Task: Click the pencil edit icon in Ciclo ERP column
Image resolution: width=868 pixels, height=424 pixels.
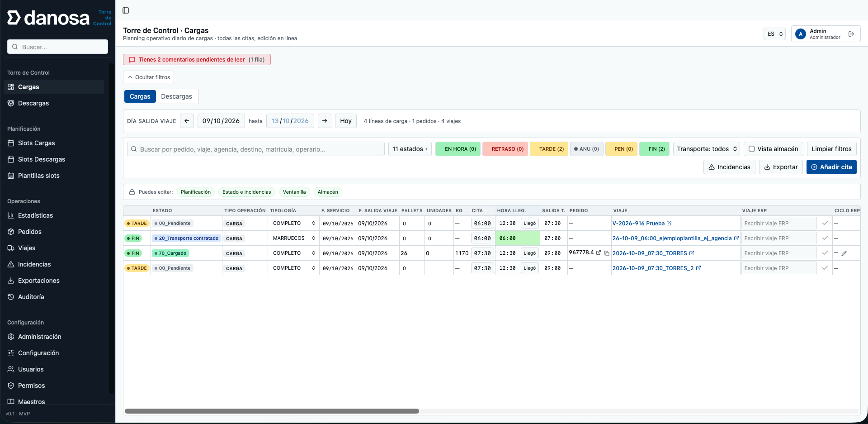Action: (844, 253)
